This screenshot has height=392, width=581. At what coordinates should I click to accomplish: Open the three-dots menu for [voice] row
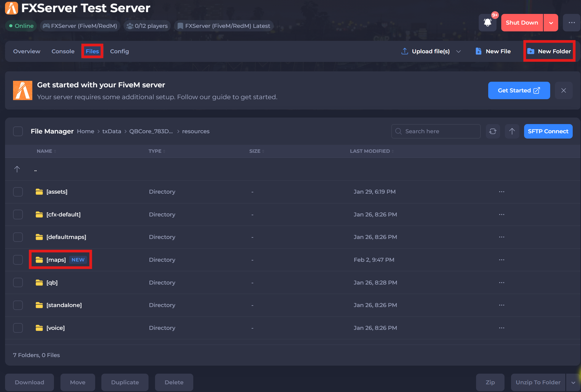502,328
